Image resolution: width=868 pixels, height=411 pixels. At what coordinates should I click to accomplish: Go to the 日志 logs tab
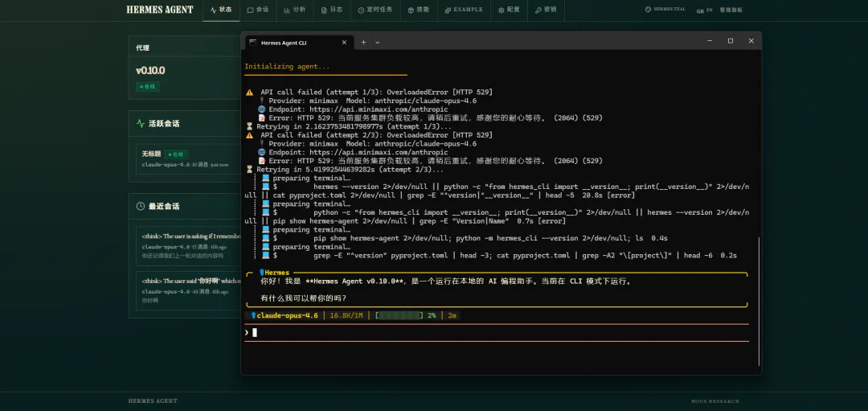[332, 10]
